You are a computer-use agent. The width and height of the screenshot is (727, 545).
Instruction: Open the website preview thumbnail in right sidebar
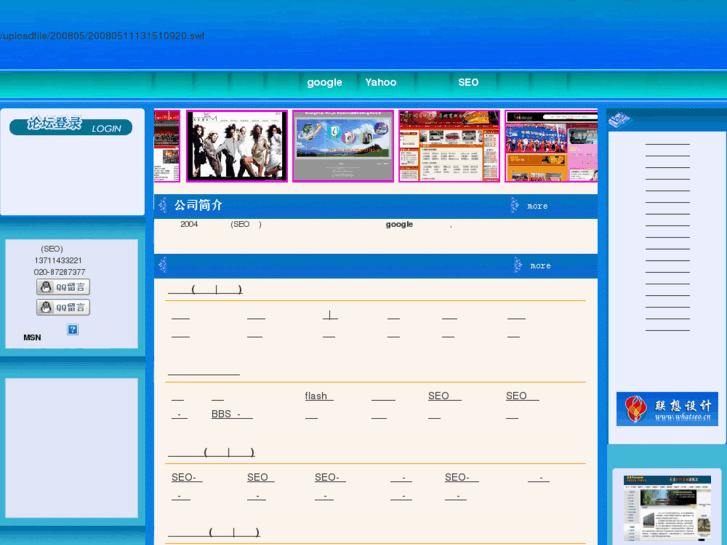coord(667,508)
